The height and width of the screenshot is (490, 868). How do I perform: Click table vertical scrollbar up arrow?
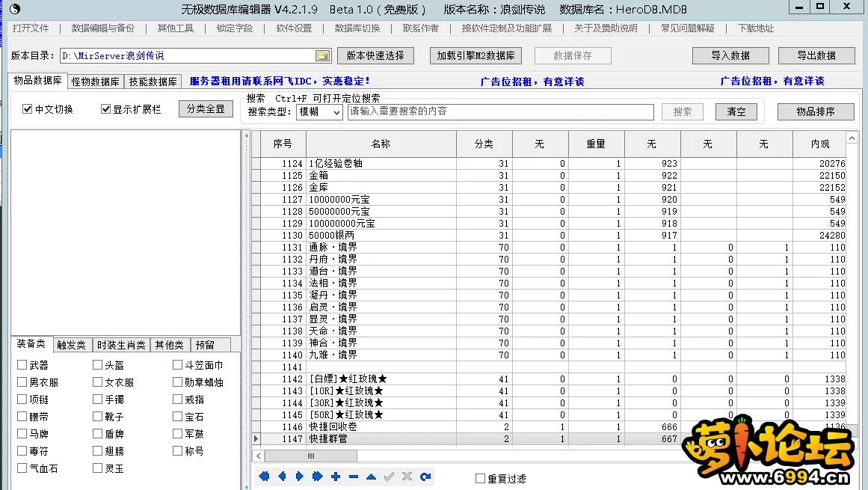click(852, 138)
